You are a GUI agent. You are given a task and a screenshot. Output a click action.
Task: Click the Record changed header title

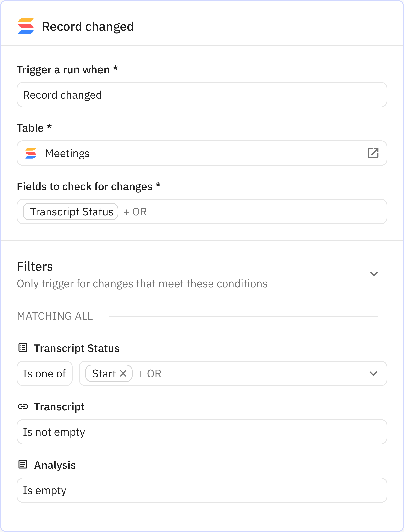[88, 26]
